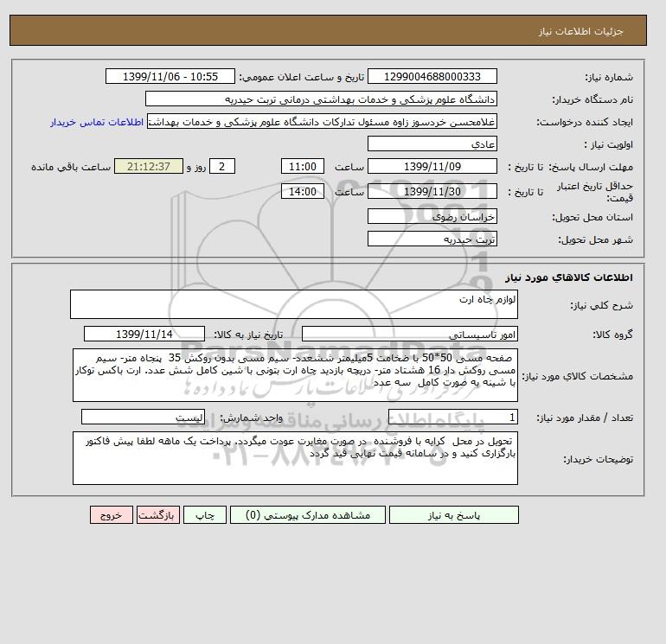Click the validity time field 14:00
666x644 pixels.
tap(303, 191)
